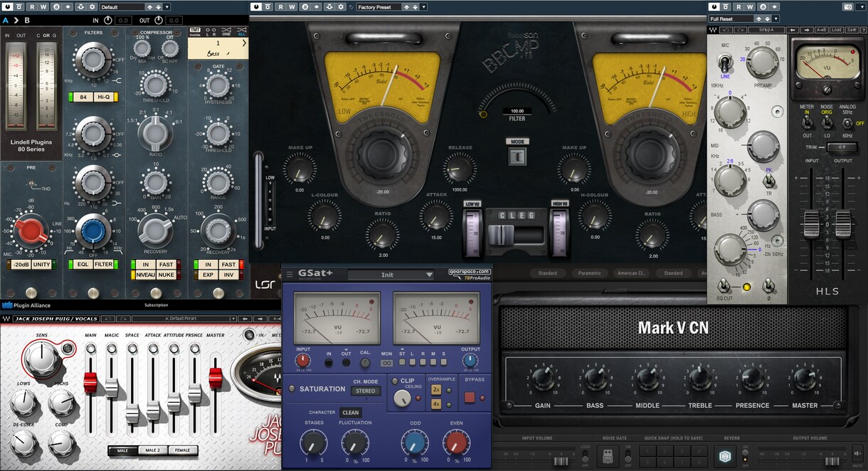Open the GSat+ hamburger menu
The width and height of the screenshot is (868, 471).
point(289,274)
